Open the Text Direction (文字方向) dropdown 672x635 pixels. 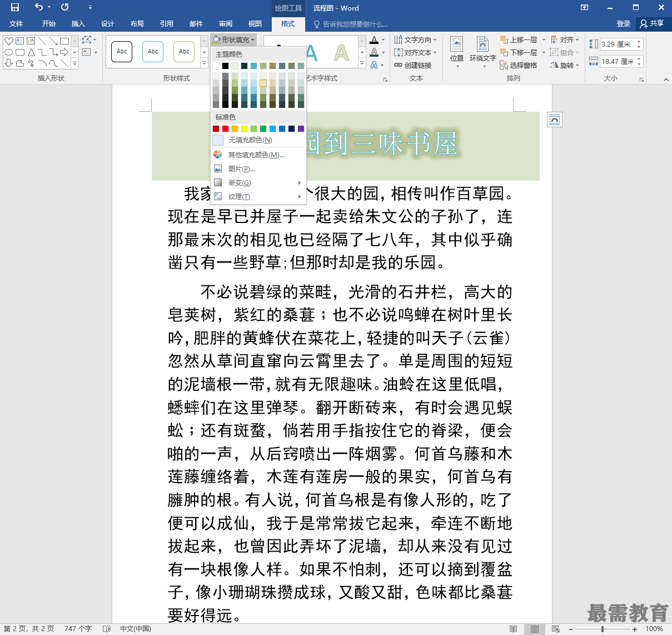pyautogui.click(x=415, y=39)
